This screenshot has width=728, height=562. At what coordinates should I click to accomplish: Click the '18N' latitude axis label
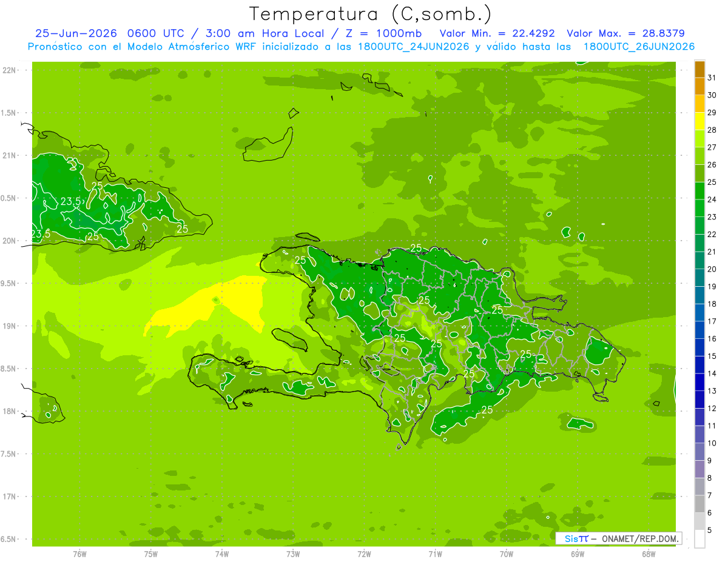(x=9, y=411)
